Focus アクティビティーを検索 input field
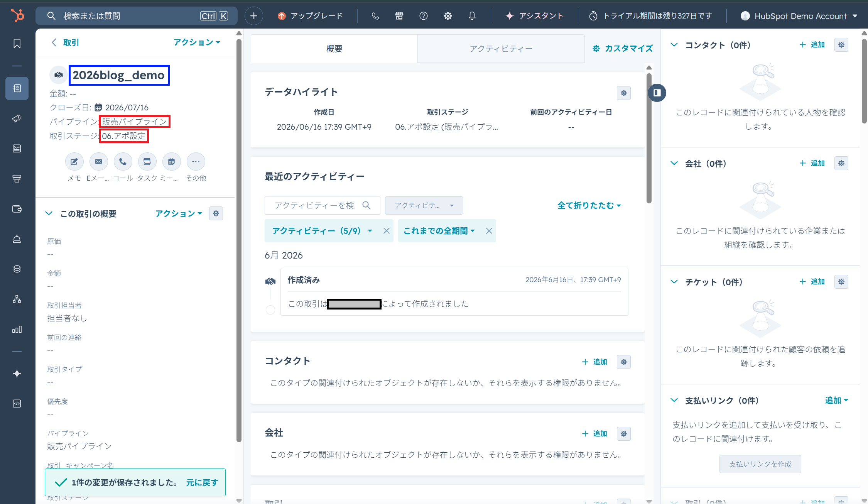 [x=322, y=205]
